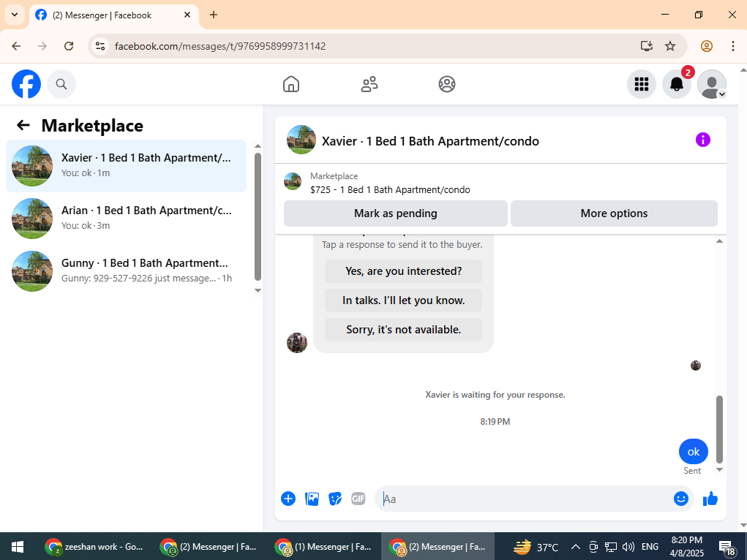Open the notifications bell icon

point(677,84)
